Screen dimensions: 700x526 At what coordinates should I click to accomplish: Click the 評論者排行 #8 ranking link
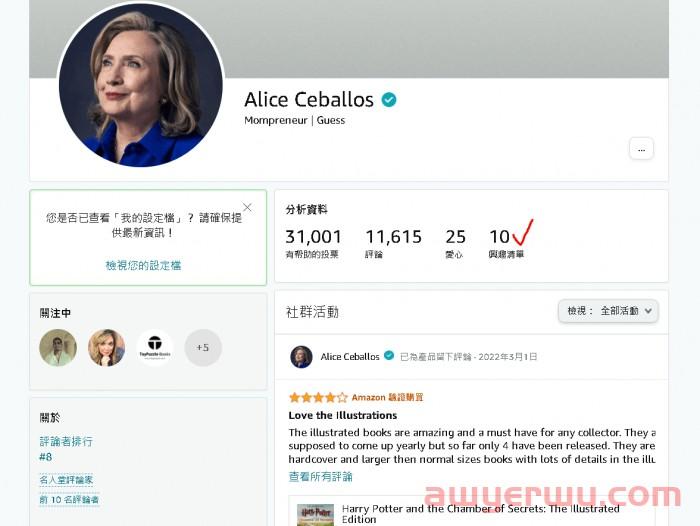(66, 449)
